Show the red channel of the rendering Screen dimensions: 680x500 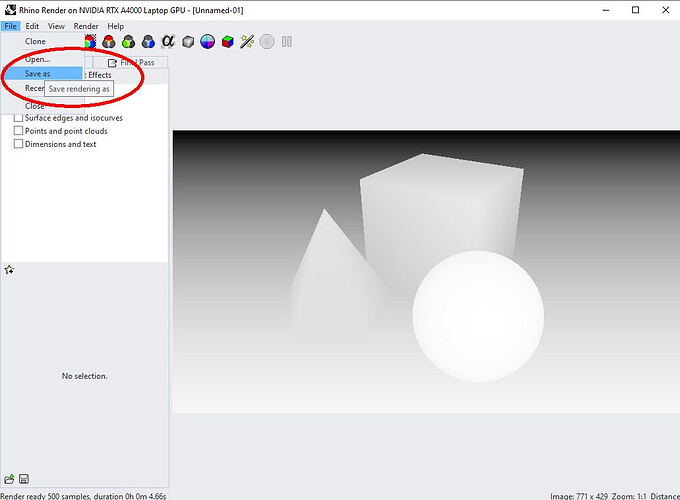click(x=108, y=42)
